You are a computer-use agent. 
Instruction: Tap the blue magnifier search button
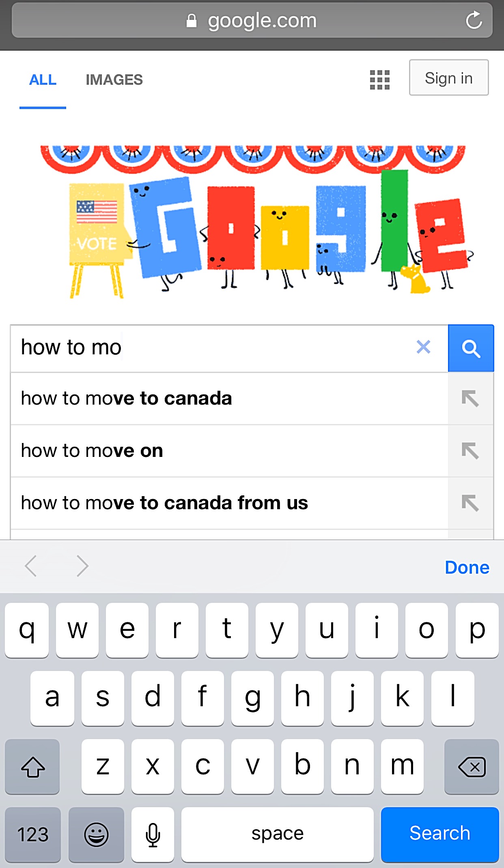(471, 348)
